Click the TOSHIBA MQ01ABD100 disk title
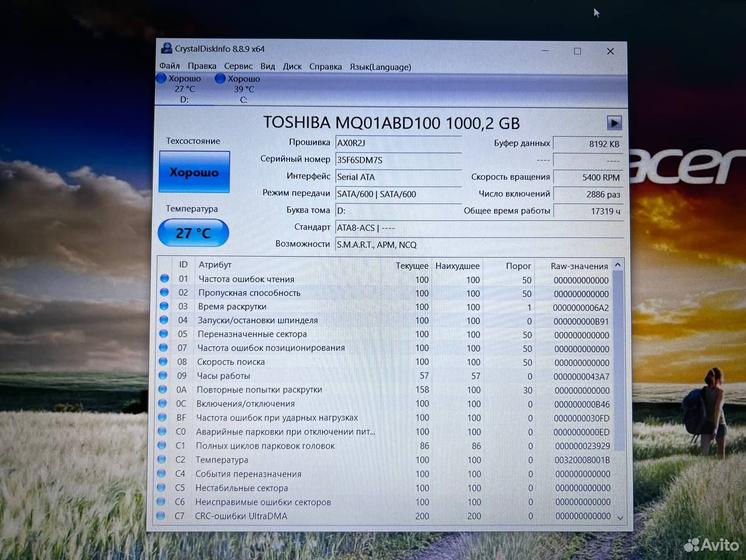Viewport: 746px width, 560px height. (x=391, y=123)
